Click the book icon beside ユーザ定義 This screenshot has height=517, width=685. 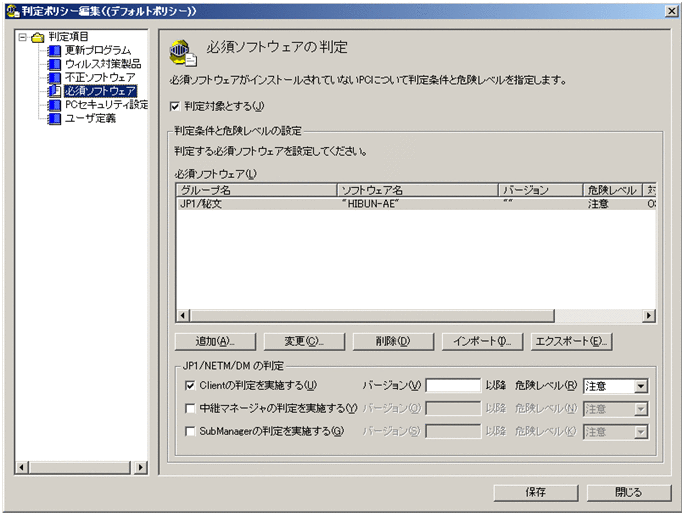pos(54,118)
